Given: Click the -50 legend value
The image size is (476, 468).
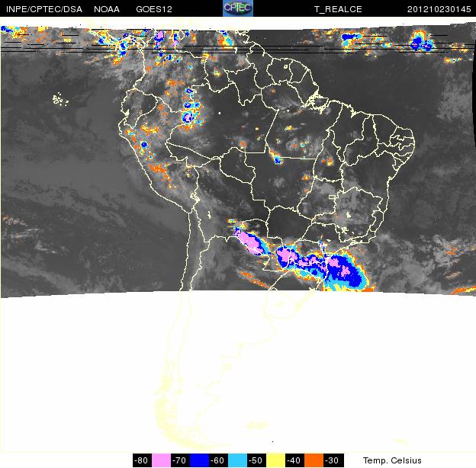Looking at the screenshot, I should click(256, 460).
